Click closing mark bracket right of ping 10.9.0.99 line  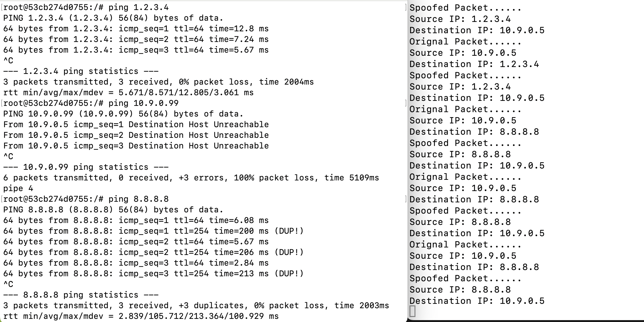pyautogui.click(x=405, y=103)
